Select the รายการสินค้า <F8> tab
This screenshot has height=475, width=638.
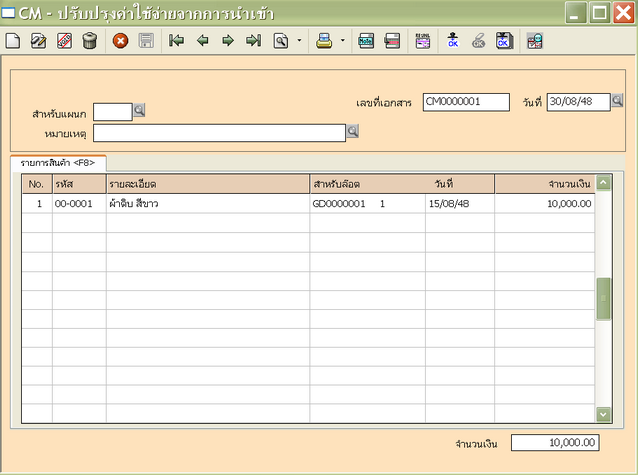58,162
